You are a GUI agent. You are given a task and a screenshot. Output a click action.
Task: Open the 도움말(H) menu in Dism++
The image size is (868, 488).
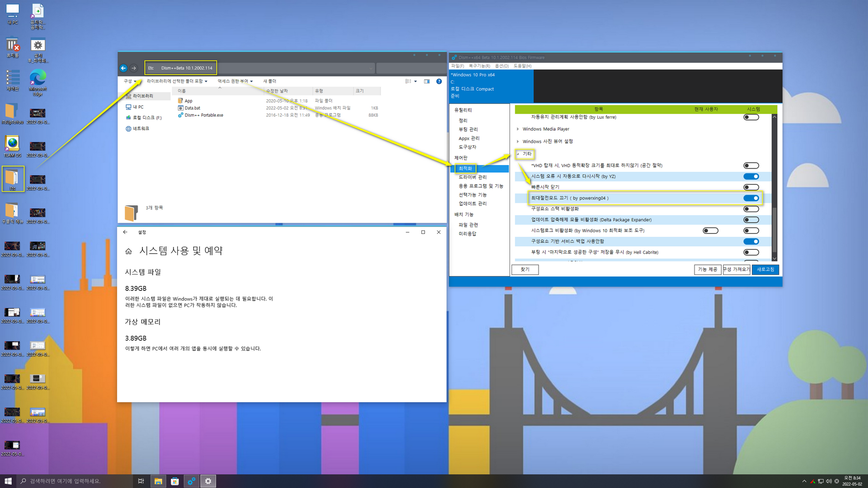[522, 66]
